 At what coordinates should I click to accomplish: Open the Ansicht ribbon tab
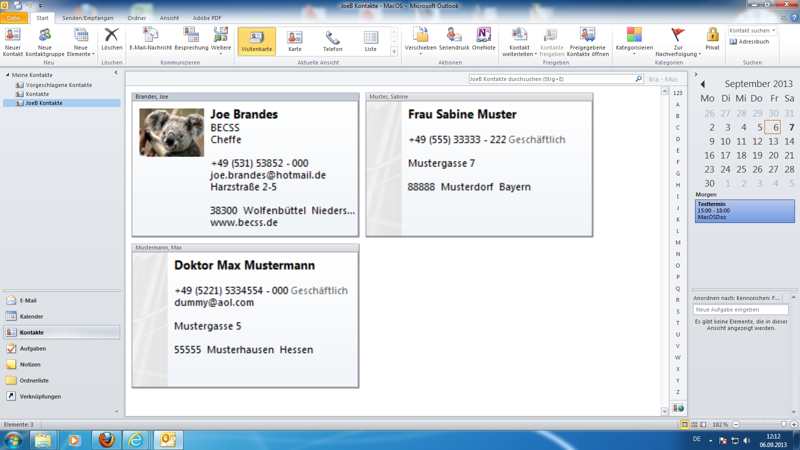[x=169, y=18]
